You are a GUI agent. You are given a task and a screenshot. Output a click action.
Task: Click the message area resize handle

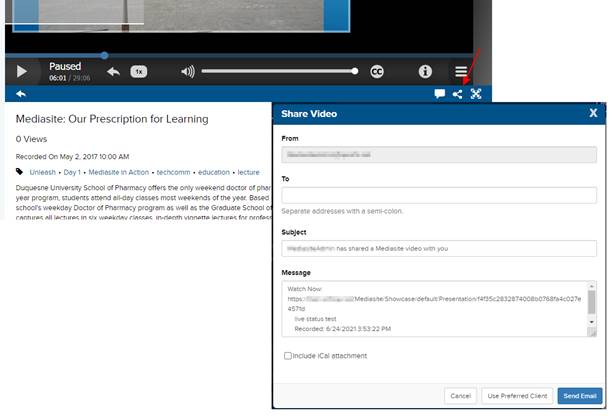[x=592, y=333]
